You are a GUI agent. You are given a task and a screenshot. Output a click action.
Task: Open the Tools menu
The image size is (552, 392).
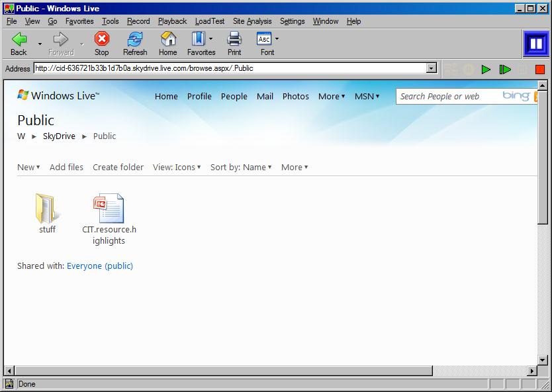(110, 21)
